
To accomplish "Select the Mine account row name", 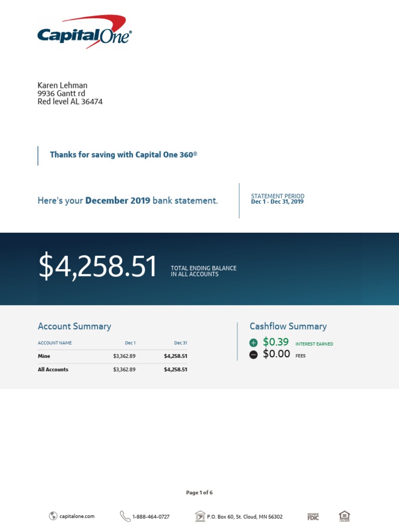I will tap(44, 356).
